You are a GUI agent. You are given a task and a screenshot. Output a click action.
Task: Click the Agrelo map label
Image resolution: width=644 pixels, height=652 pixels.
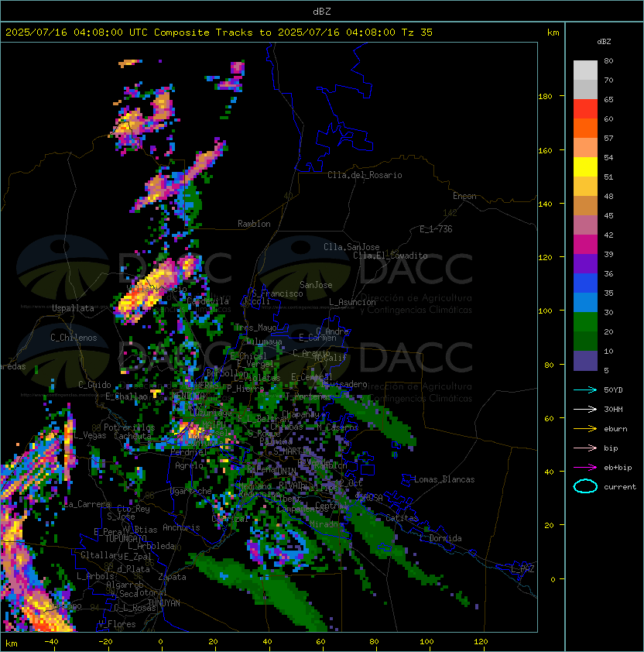189,465
